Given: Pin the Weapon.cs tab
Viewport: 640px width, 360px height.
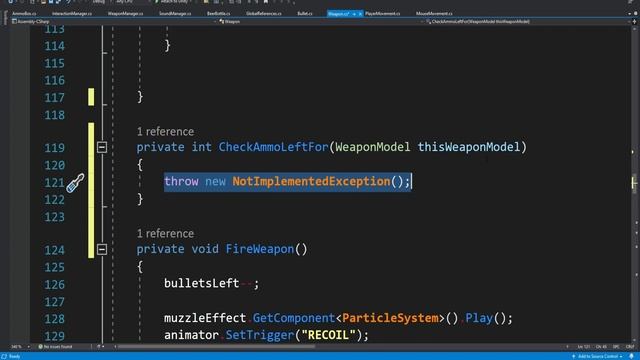Looking at the screenshot, I should click(x=354, y=14).
